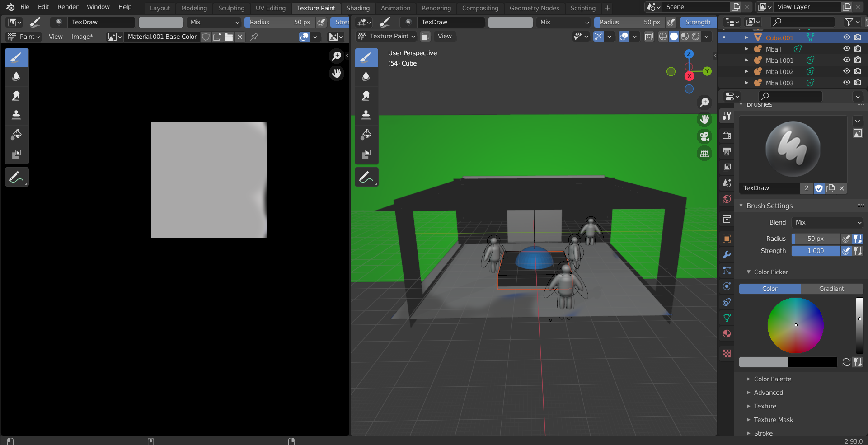The height and width of the screenshot is (445, 868).
Task: Disable Mball.001 in renders via camera icon
Action: [x=858, y=60]
